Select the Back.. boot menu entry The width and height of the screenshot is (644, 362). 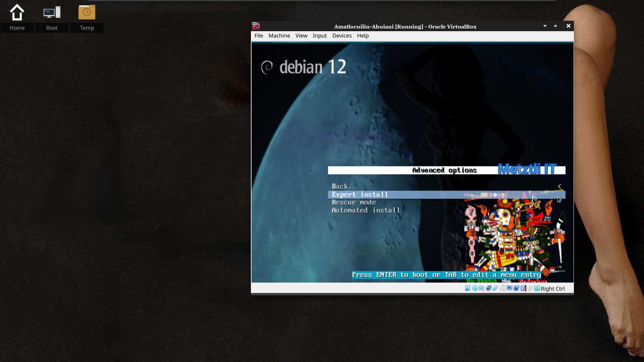pyautogui.click(x=446, y=186)
